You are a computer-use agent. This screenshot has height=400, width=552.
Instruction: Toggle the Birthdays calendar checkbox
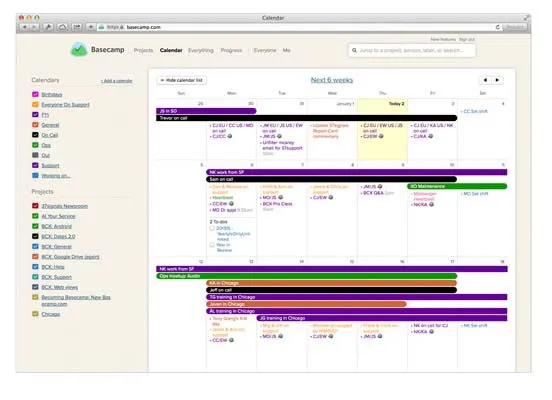click(x=35, y=94)
